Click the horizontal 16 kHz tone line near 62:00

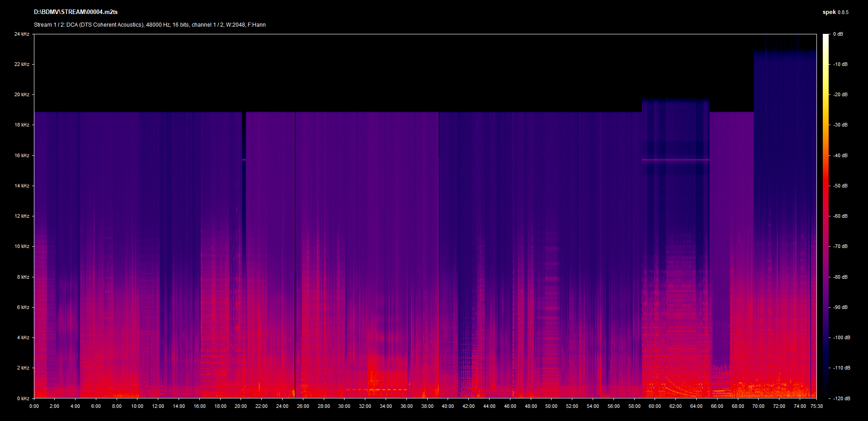(675, 160)
